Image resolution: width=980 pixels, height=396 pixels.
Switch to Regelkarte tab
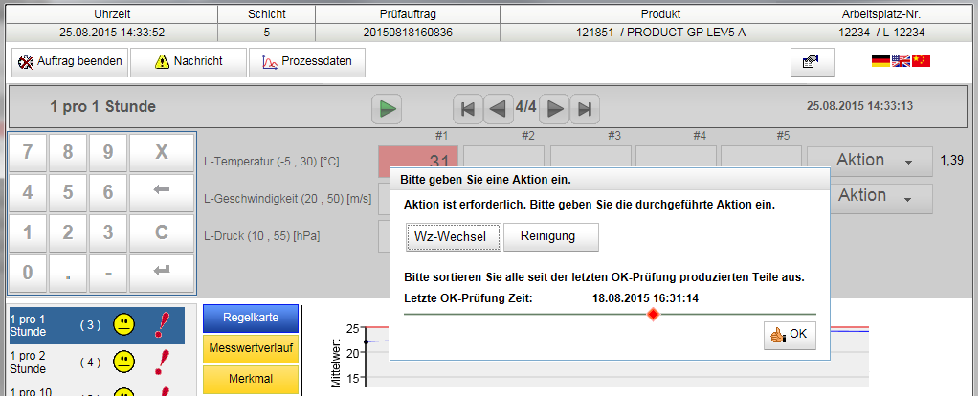[251, 319]
